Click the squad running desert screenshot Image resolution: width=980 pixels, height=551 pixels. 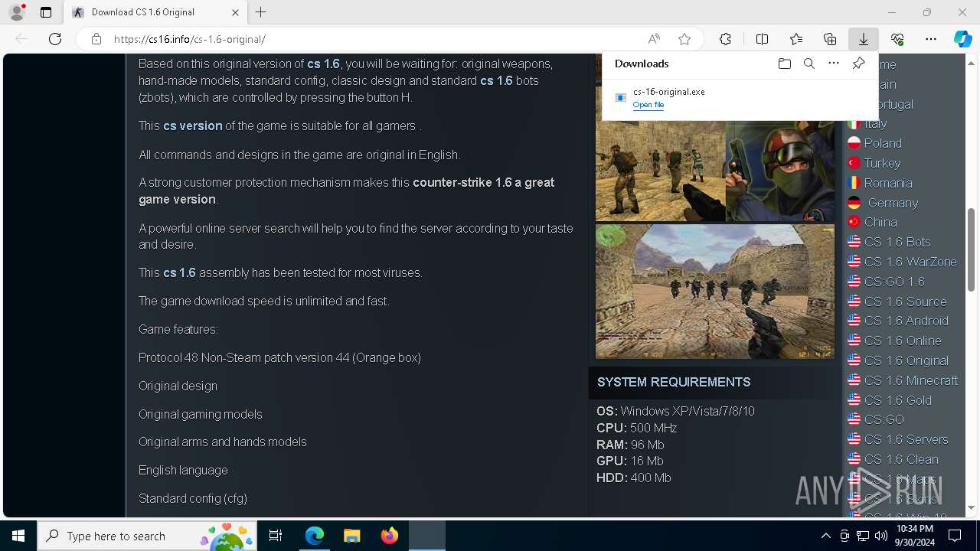(x=715, y=292)
